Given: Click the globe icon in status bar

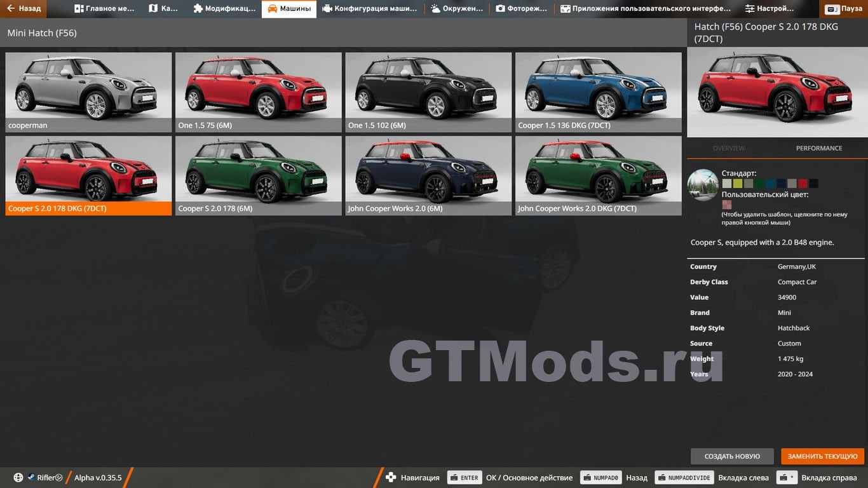Looking at the screenshot, I should coord(18,478).
